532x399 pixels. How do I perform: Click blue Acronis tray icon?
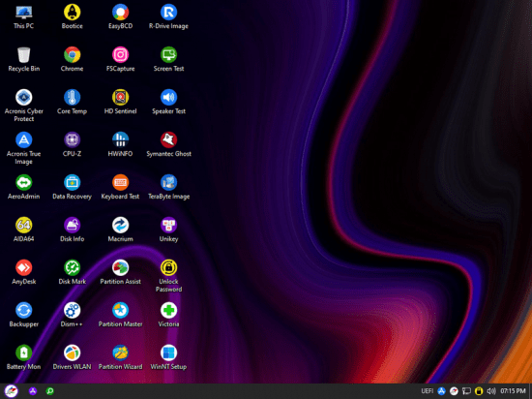pos(441,391)
